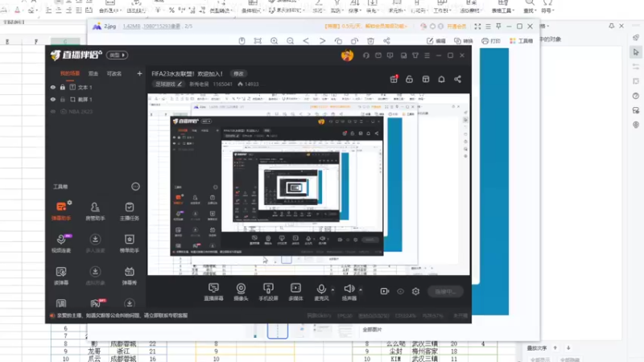Add a new scene with plus button
The width and height of the screenshot is (644, 362).
click(x=139, y=73)
